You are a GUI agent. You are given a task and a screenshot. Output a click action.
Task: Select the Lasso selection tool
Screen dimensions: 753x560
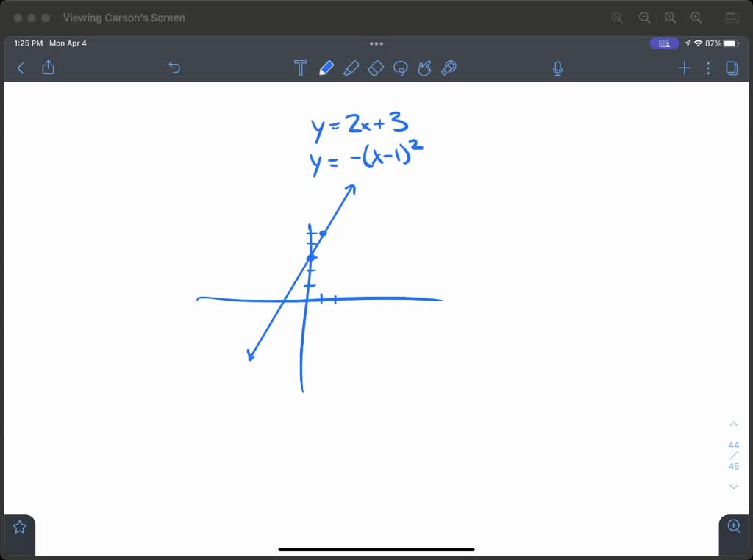400,67
